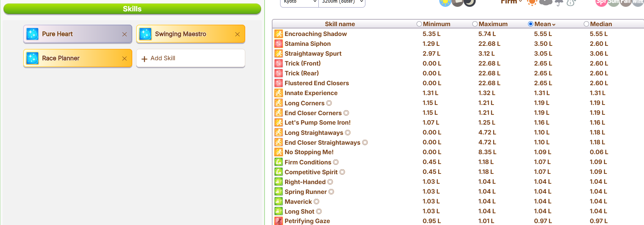
Task: Click the No Stopping Me! skill icon
Action: [x=279, y=152]
